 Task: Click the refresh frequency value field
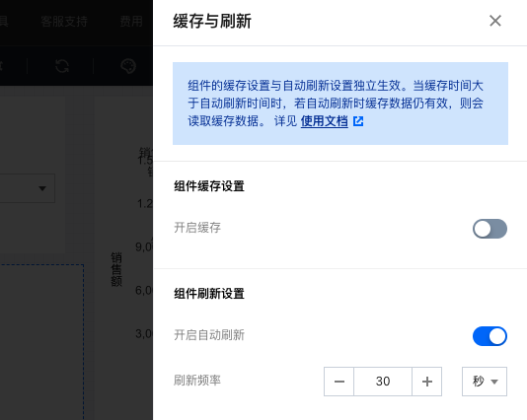point(383,382)
